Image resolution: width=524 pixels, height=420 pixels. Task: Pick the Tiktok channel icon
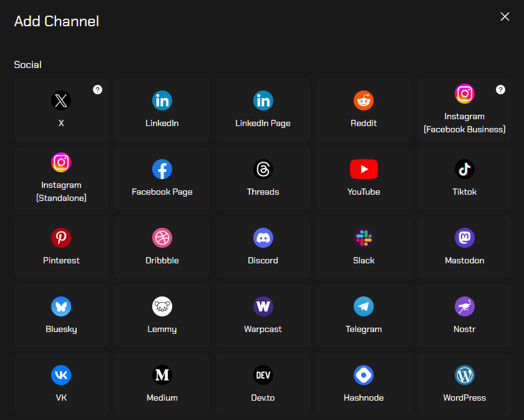tap(464, 169)
